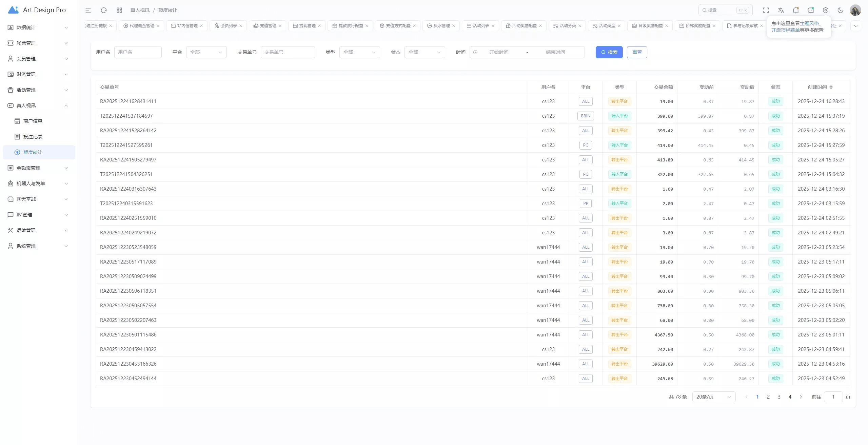The height and width of the screenshot is (445, 868).
Task: Sort by 创建时间 column arrows
Action: (831, 87)
